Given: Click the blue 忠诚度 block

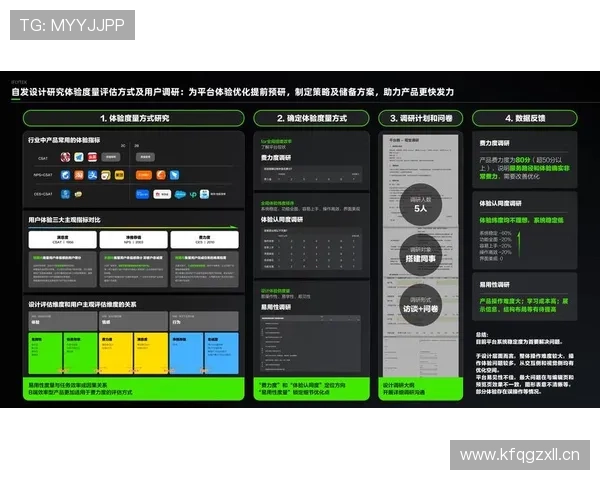Looking at the screenshot, I should (x=222, y=353).
